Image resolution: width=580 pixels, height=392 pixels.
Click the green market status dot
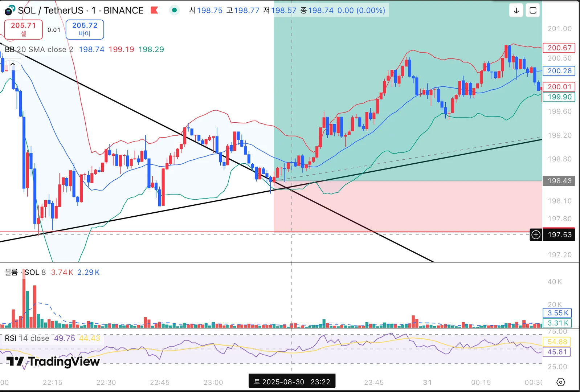click(174, 10)
